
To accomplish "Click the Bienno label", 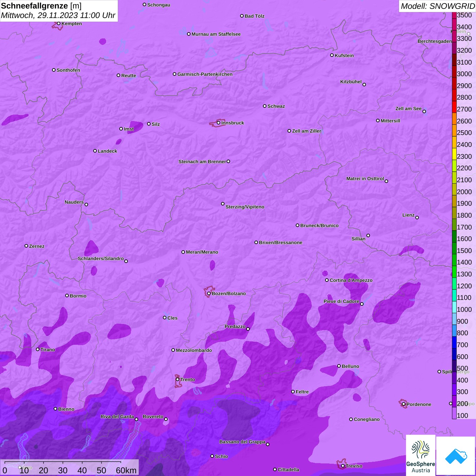I will [66, 409].
